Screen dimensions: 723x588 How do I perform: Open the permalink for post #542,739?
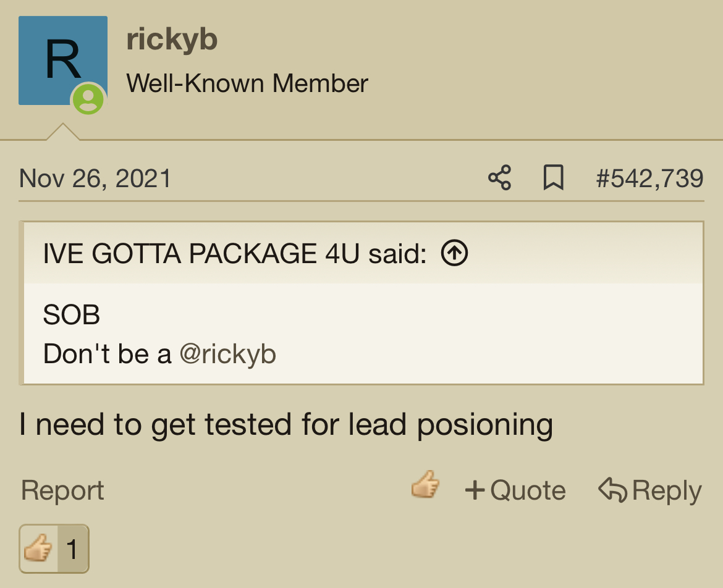click(649, 178)
